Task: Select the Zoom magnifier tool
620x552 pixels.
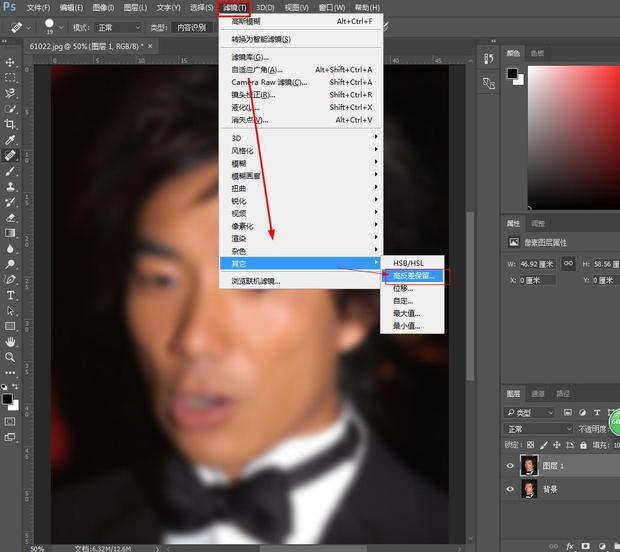Action: tap(11, 356)
